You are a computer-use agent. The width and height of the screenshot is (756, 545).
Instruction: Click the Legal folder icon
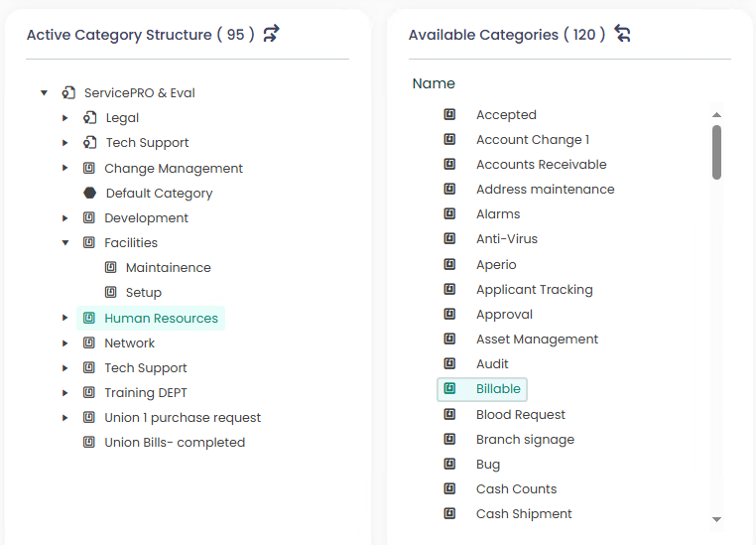(90, 118)
